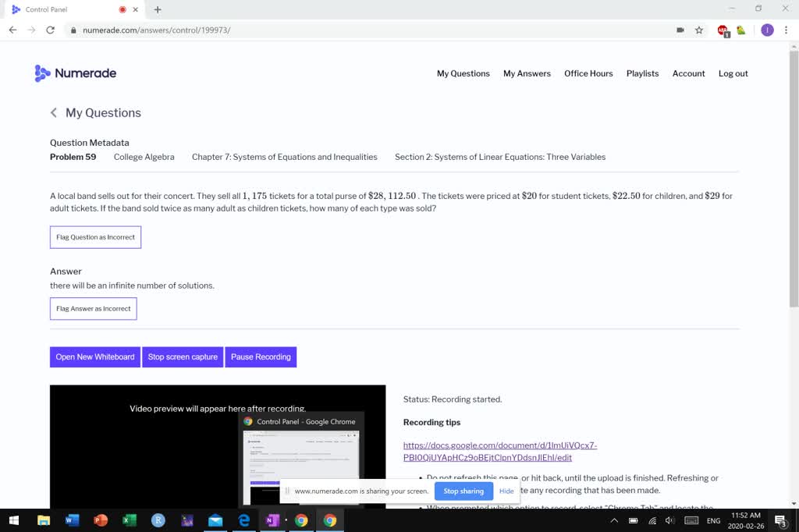
Task: Open the Adblock Plus extension
Action: [x=723, y=30]
